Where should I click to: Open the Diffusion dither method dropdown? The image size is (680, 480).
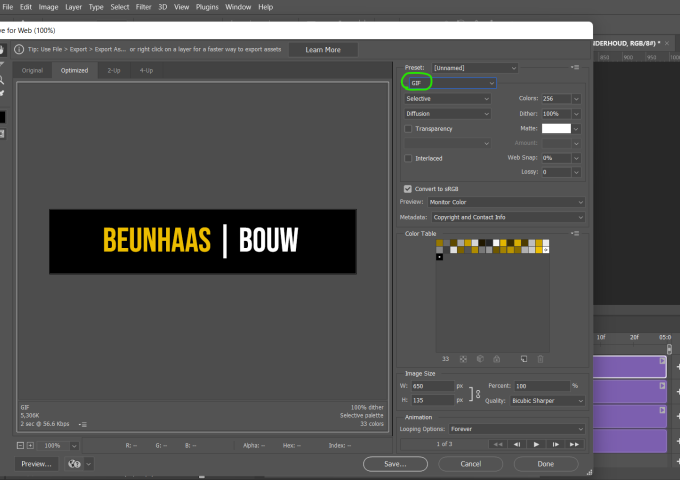click(x=448, y=114)
